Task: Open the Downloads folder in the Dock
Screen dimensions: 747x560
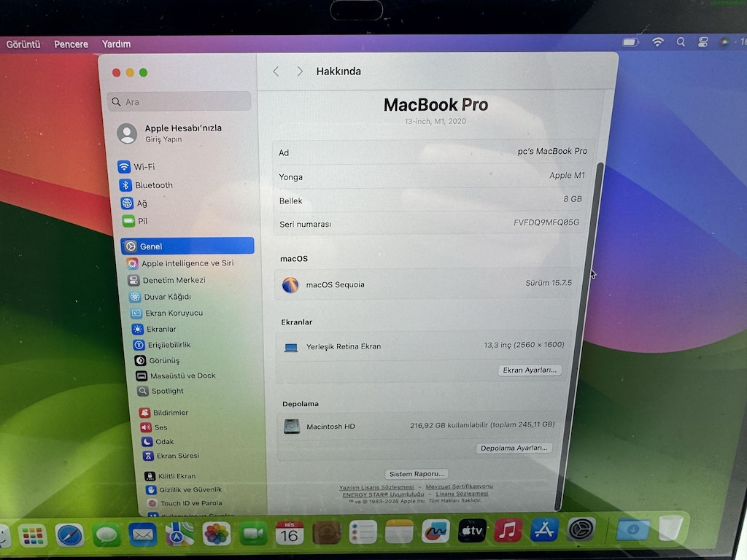Action: pos(632,529)
